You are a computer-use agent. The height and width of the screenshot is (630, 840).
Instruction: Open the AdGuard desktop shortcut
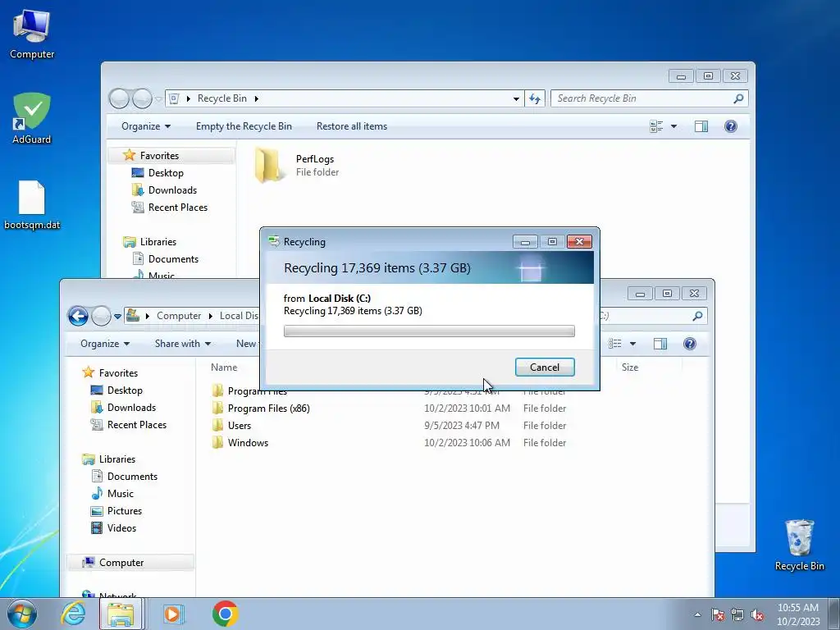[32, 118]
